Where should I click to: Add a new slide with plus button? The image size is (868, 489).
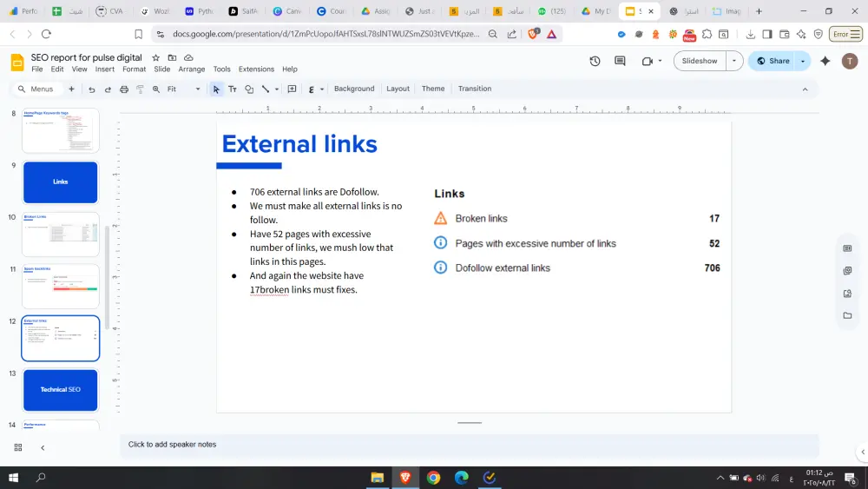tap(71, 89)
